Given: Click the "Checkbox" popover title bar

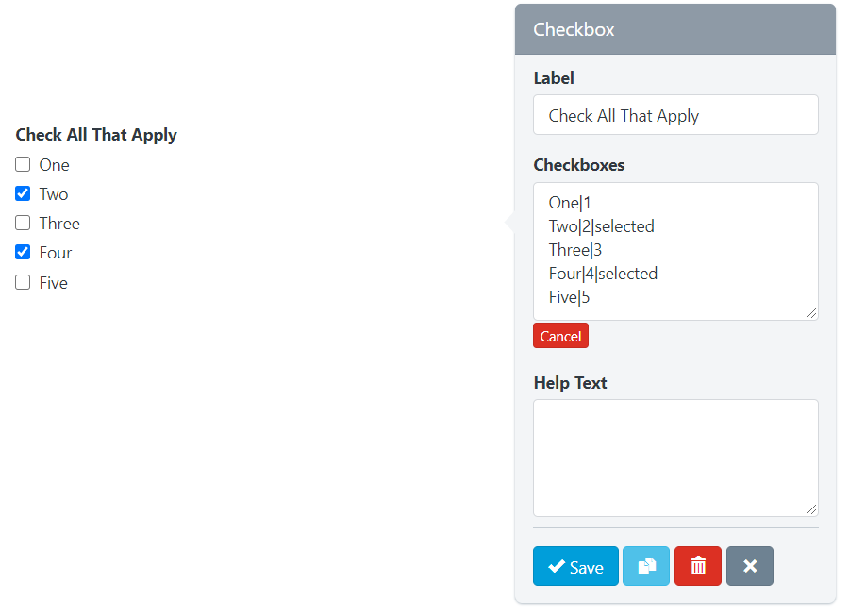Looking at the screenshot, I should 675,29.
